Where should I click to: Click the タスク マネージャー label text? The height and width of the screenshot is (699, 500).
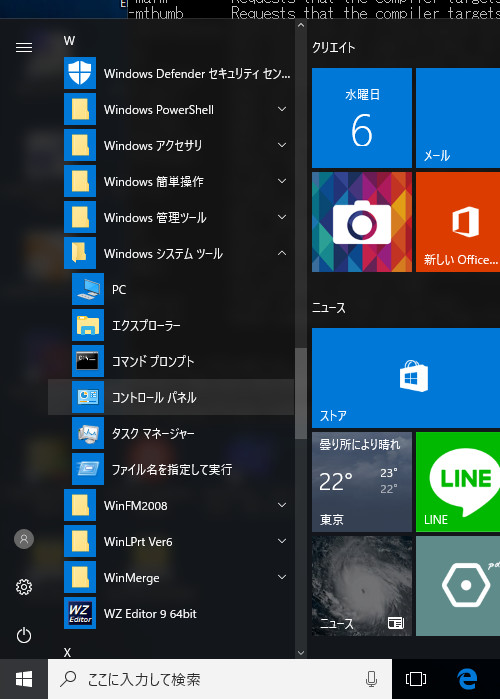click(x=153, y=433)
